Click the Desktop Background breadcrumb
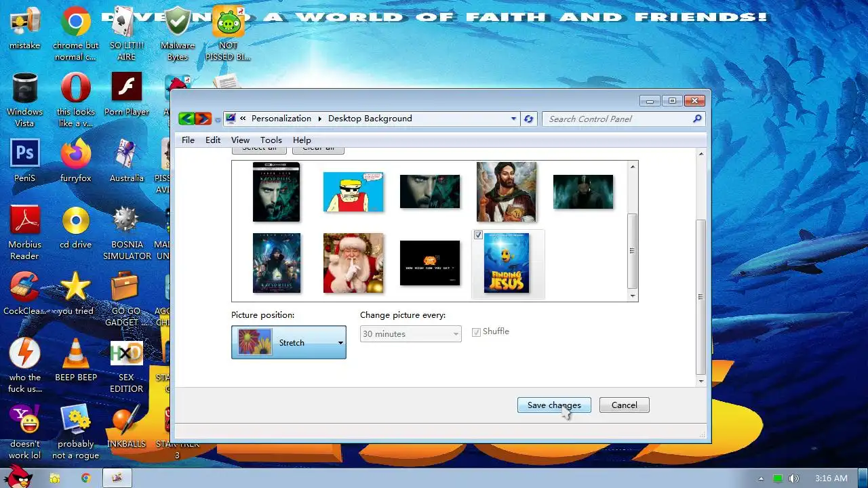This screenshot has height=488, width=868. point(370,119)
